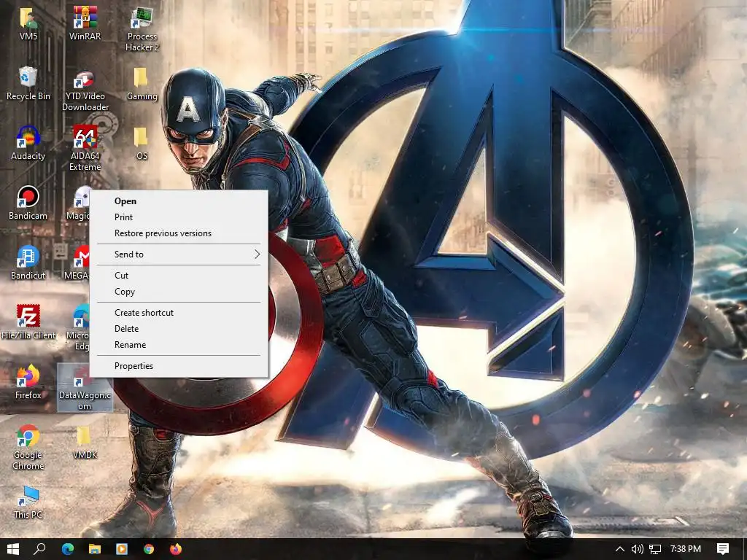Screen dimensions: 747x560
Task: Open Microsoft Edge from the taskbar
Action: click(68, 549)
